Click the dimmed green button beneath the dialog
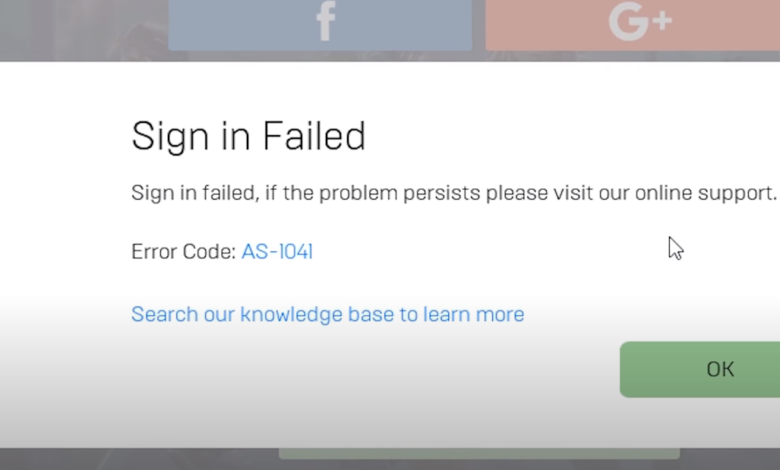 click(x=478, y=453)
